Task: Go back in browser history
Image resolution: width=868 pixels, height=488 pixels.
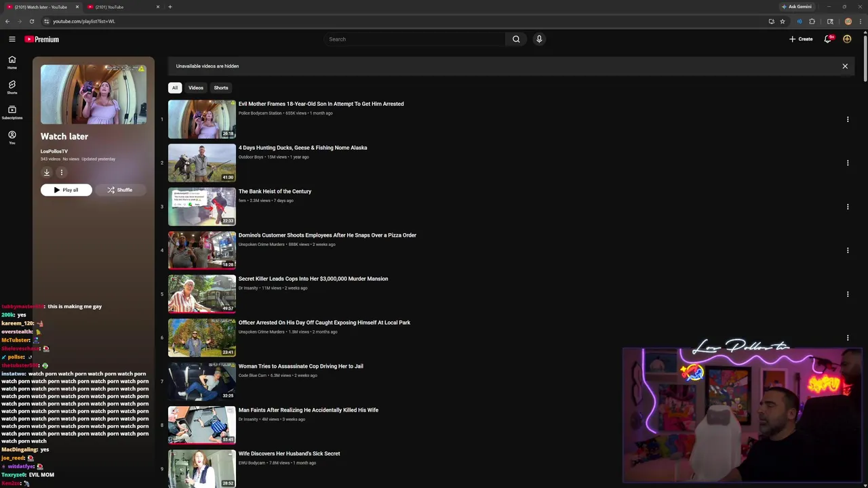Action: point(7,21)
